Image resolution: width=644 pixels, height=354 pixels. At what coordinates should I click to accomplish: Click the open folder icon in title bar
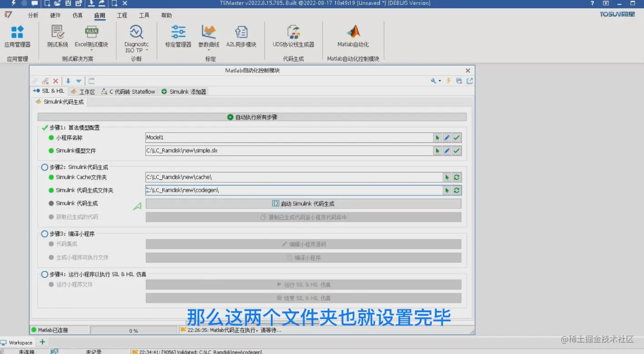pyautogui.click(x=57, y=3)
